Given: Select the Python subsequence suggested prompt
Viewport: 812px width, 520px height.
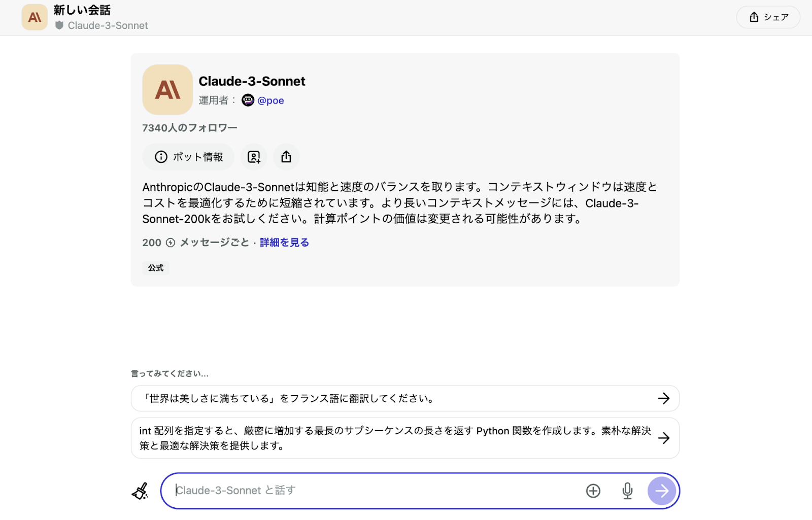Looking at the screenshot, I should (x=405, y=438).
